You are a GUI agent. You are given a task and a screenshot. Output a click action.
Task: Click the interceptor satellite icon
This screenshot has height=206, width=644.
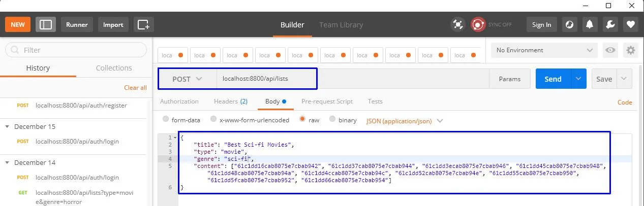pos(458,24)
